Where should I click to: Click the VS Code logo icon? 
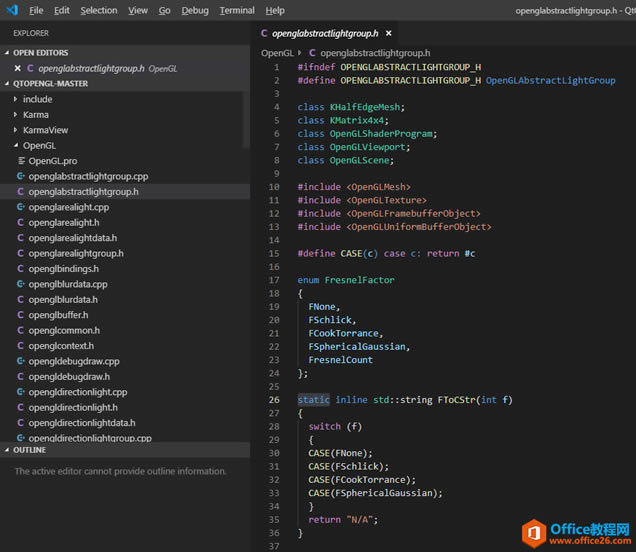(12, 10)
